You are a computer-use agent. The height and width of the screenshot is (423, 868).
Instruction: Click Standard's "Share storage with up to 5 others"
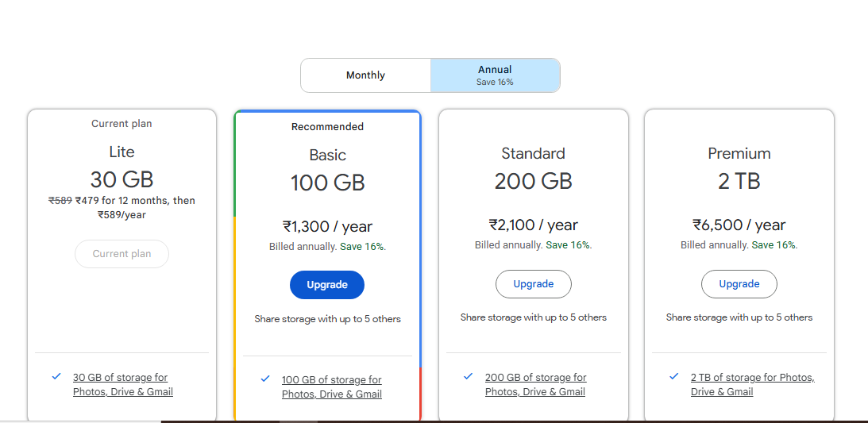533,317
